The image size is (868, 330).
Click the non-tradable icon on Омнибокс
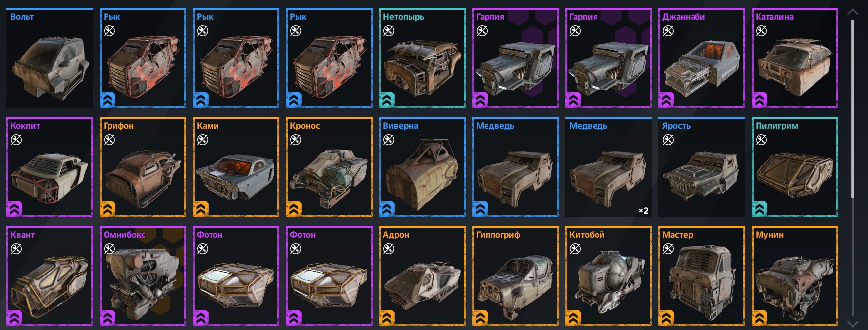[x=109, y=249]
